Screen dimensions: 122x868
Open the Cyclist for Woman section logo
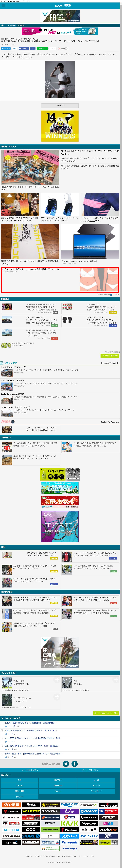point(7,422)
